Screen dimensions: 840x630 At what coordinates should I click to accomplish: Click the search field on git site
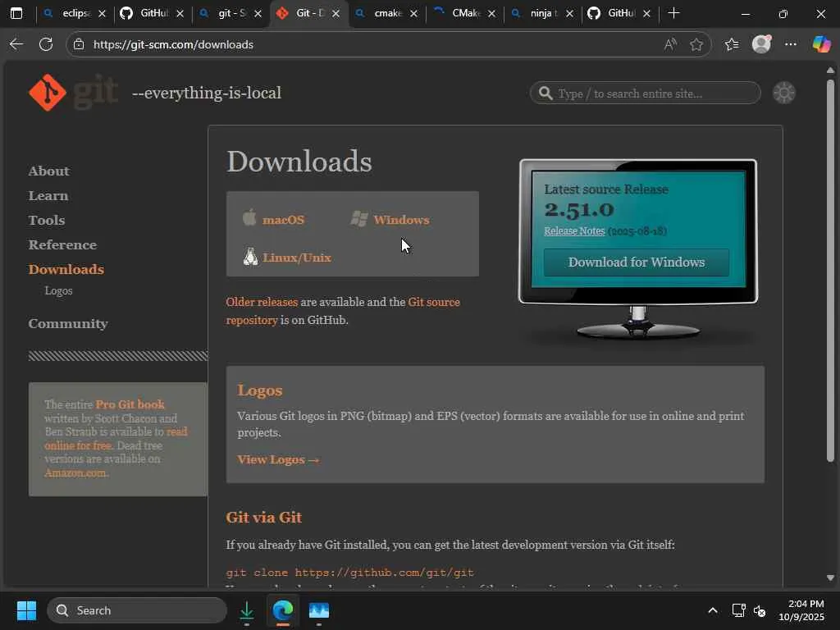pyautogui.click(x=645, y=94)
